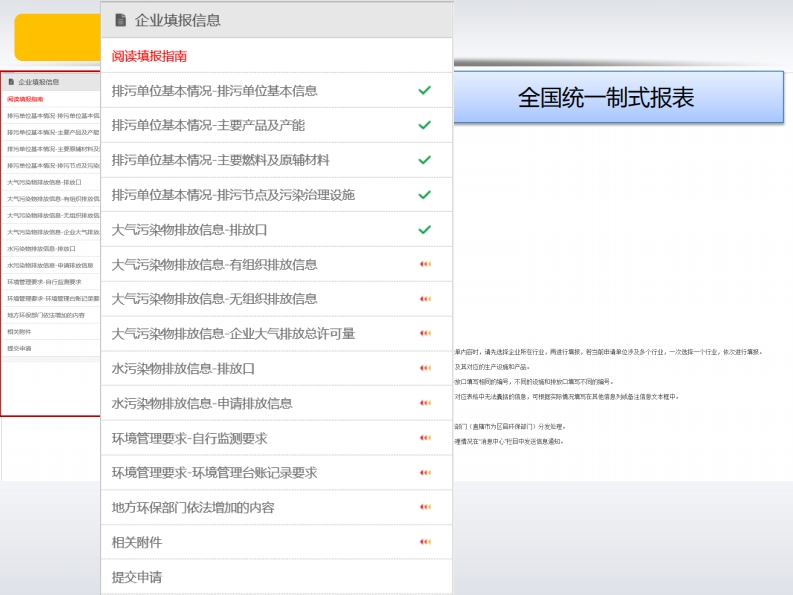793x595 pixels.
Task: Click green checkmark beside 大气污染物排放信息-排放口
Action: [x=424, y=230]
